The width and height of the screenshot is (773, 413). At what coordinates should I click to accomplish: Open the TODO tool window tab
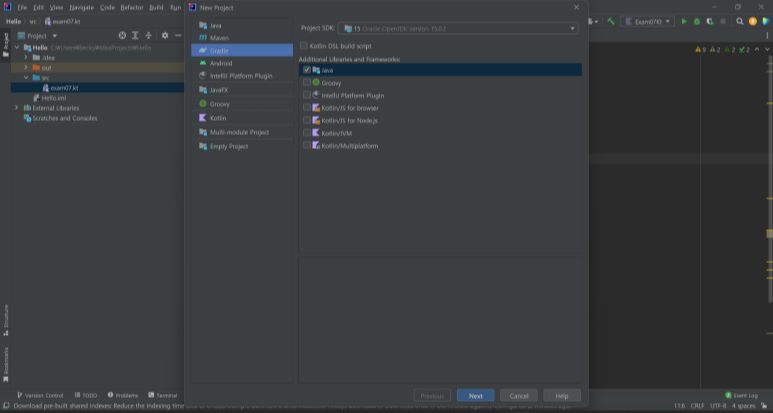(86, 395)
